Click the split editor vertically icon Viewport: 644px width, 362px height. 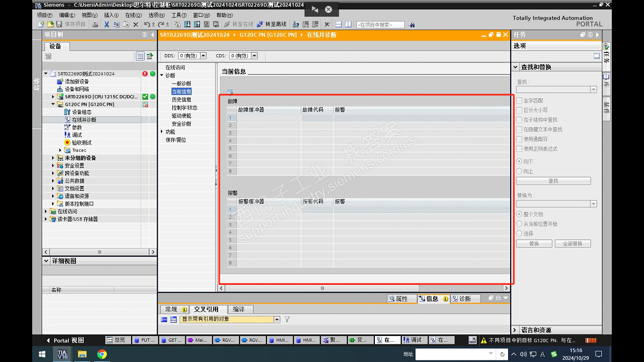348,24
